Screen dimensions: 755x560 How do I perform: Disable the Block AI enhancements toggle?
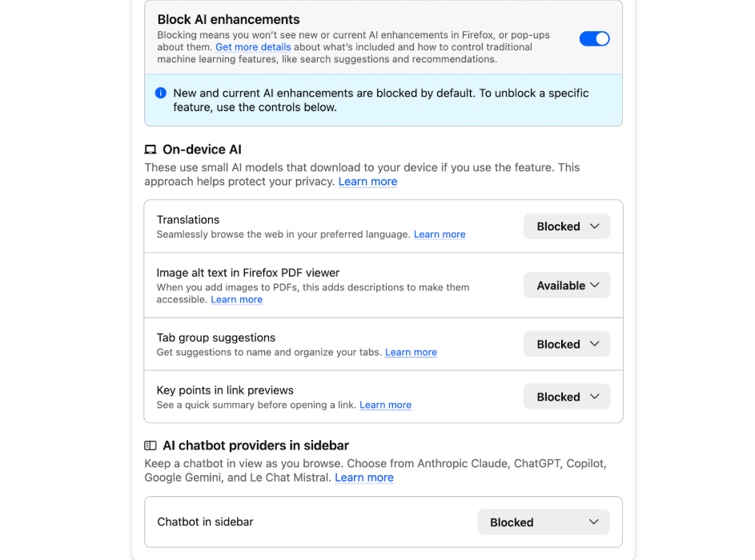(x=594, y=38)
